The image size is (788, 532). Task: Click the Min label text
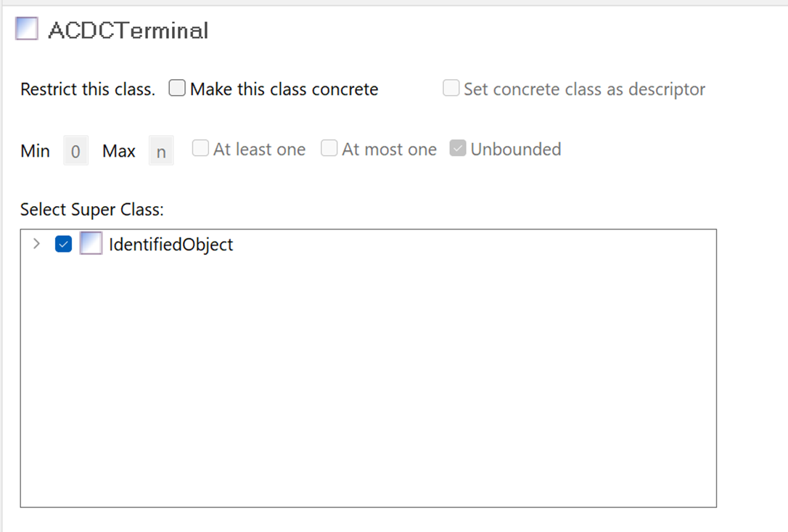[x=35, y=151]
